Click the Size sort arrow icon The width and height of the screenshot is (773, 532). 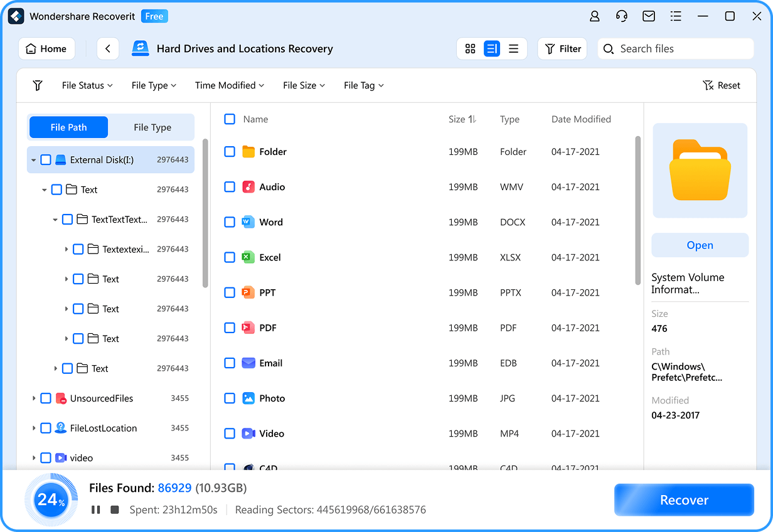[473, 119]
